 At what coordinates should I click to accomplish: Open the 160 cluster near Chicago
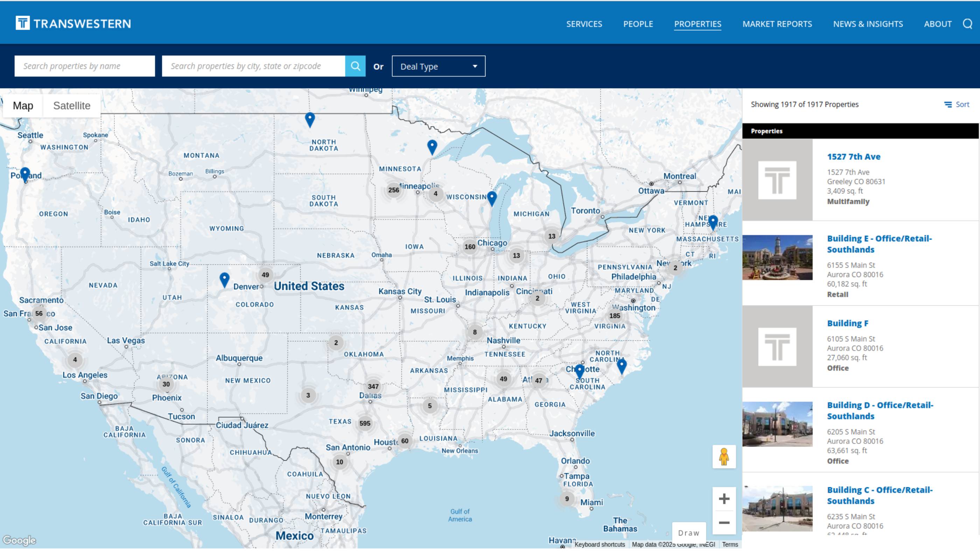[x=470, y=247]
